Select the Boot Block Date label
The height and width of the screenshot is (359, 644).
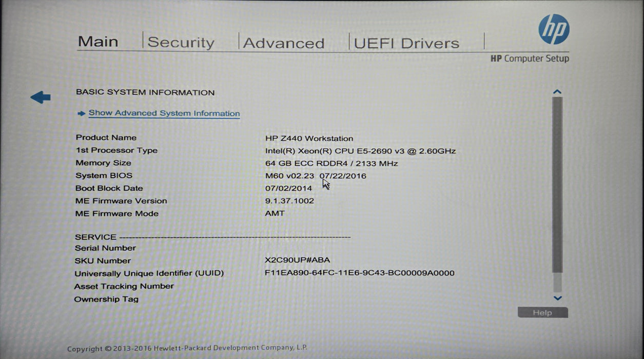(109, 188)
